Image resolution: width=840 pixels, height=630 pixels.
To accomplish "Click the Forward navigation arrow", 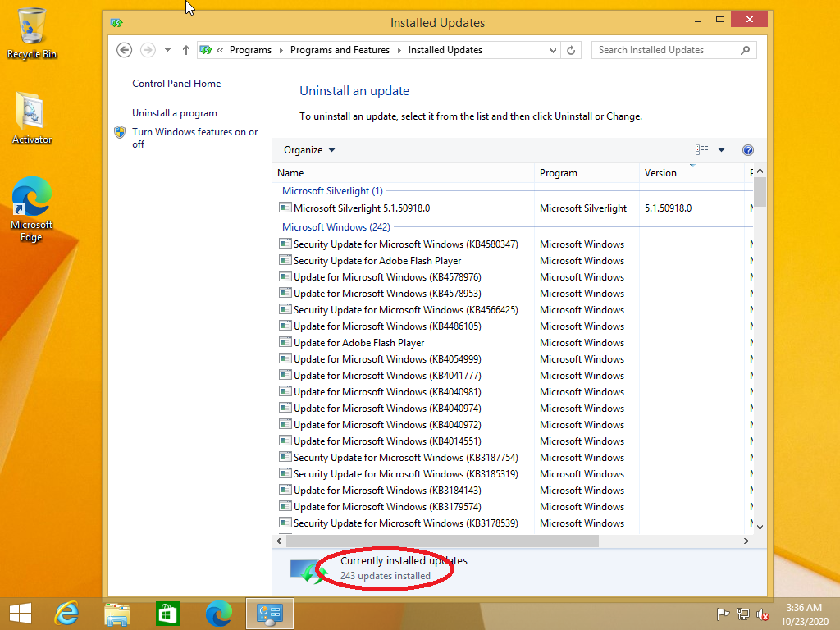I will [148, 50].
